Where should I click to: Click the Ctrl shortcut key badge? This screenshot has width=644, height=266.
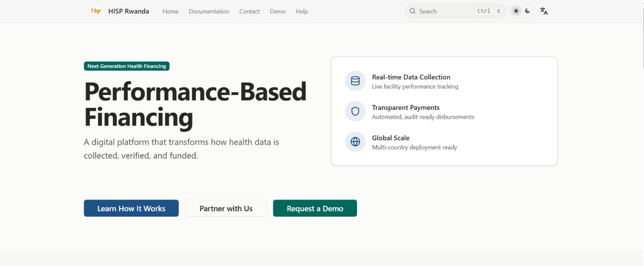coord(484,11)
